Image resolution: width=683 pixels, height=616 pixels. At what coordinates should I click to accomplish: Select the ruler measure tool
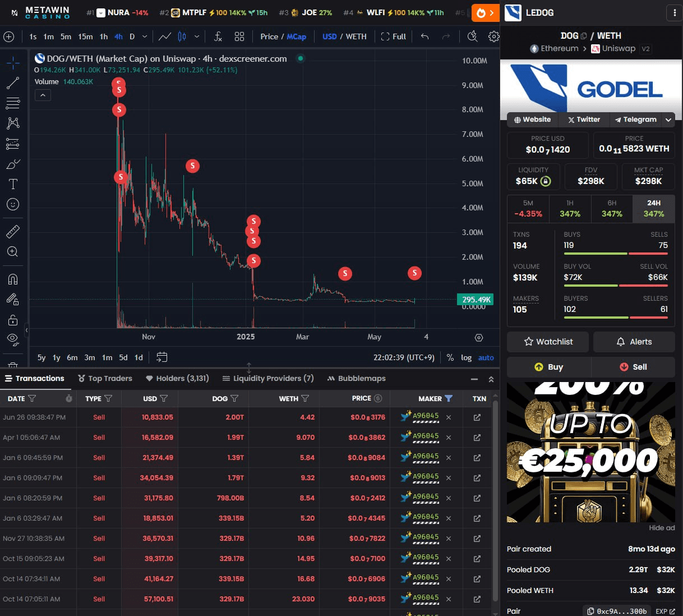coord(13,231)
